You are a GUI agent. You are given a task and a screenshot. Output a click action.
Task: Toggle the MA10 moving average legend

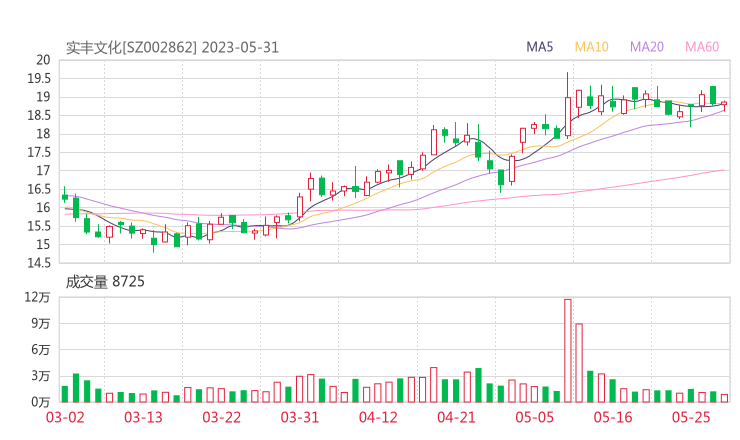pyautogui.click(x=592, y=47)
